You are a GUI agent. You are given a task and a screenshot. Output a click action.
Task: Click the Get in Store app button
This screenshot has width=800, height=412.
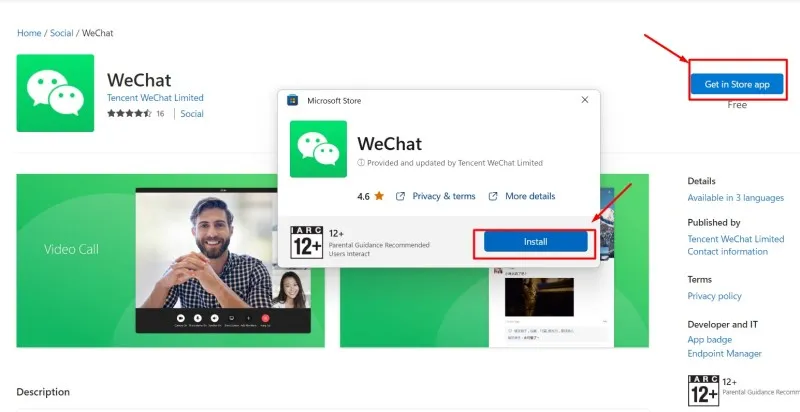click(x=737, y=84)
